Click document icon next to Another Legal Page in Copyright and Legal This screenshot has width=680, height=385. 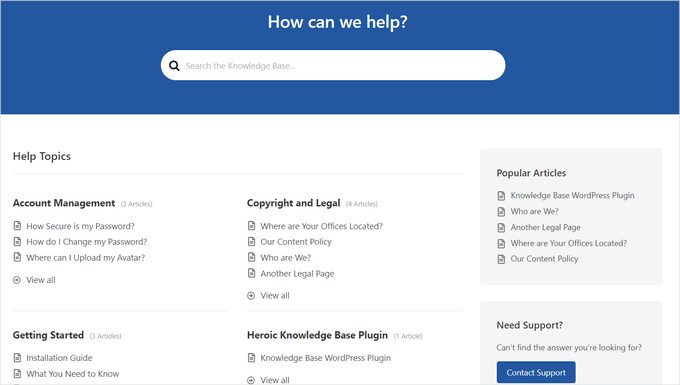pyautogui.click(x=252, y=273)
